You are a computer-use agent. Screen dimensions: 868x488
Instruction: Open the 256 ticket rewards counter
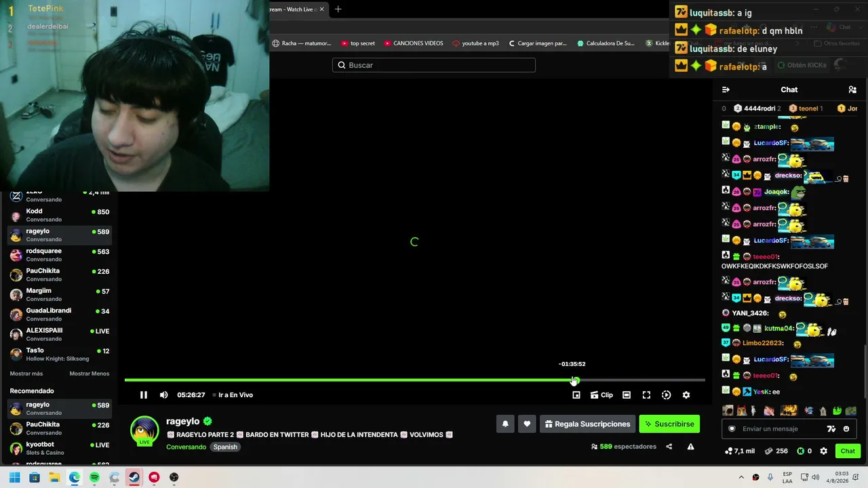pyautogui.click(x=776, y=451)
